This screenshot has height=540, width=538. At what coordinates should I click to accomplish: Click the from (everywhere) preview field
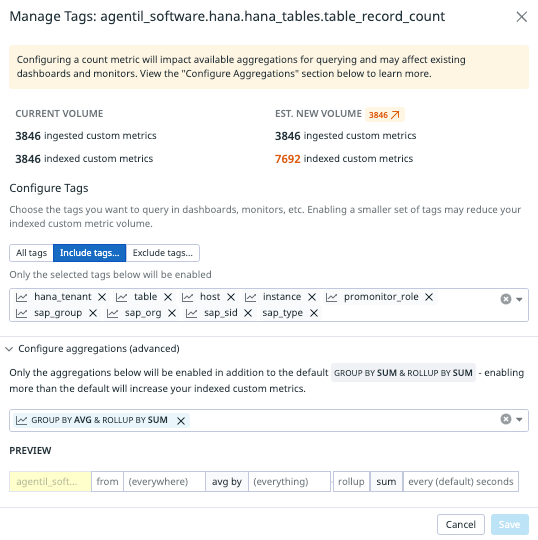pyautogui.click(x=148, y=481)
